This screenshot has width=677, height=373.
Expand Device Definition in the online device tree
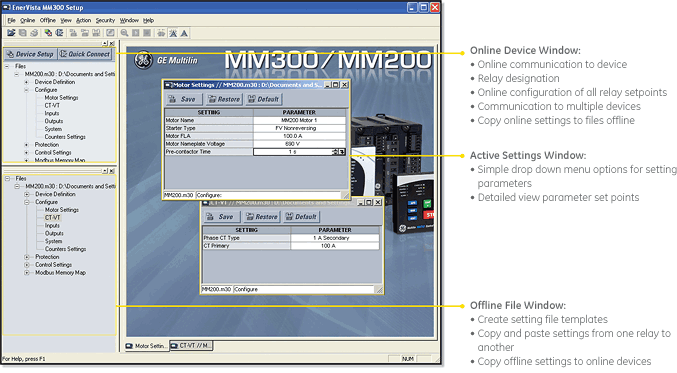pyautogui.click(x=27, y=82)
